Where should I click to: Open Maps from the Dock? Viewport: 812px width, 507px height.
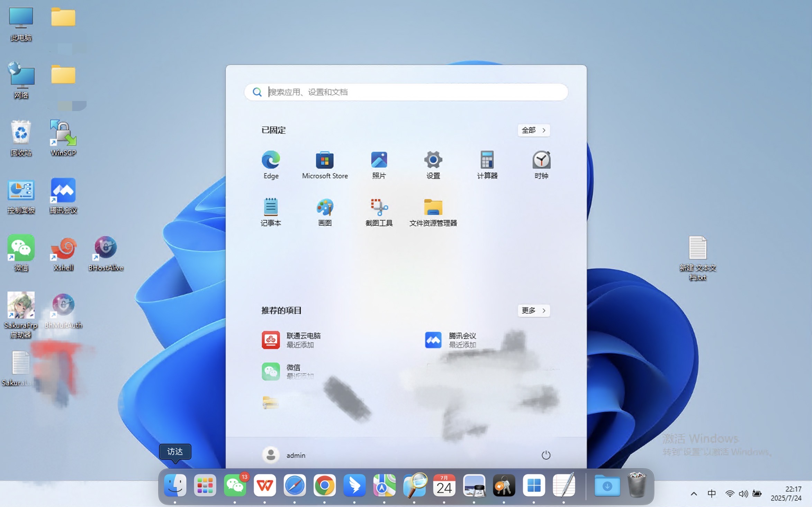tap(384, 485)
